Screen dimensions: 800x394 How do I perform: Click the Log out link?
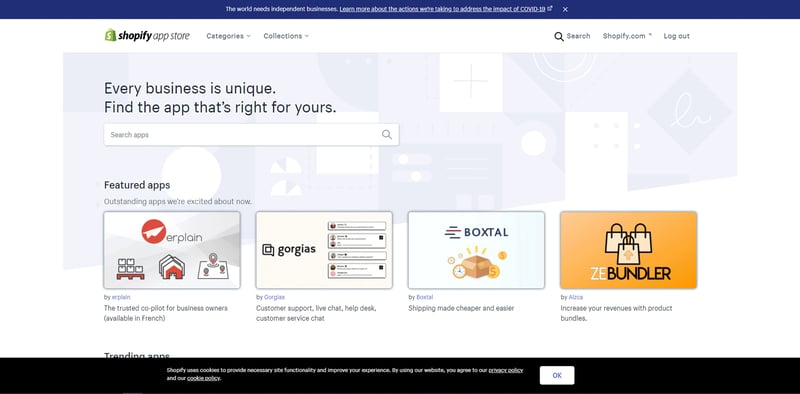(676, 36)
